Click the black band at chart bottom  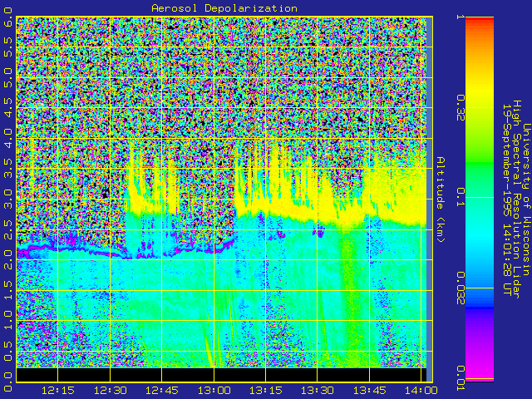221,375
